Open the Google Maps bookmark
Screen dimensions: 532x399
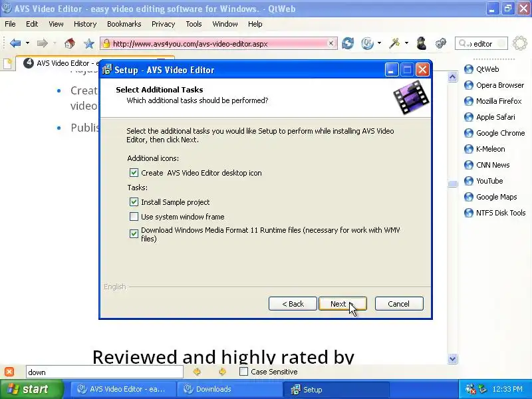[x=491, y=197]
